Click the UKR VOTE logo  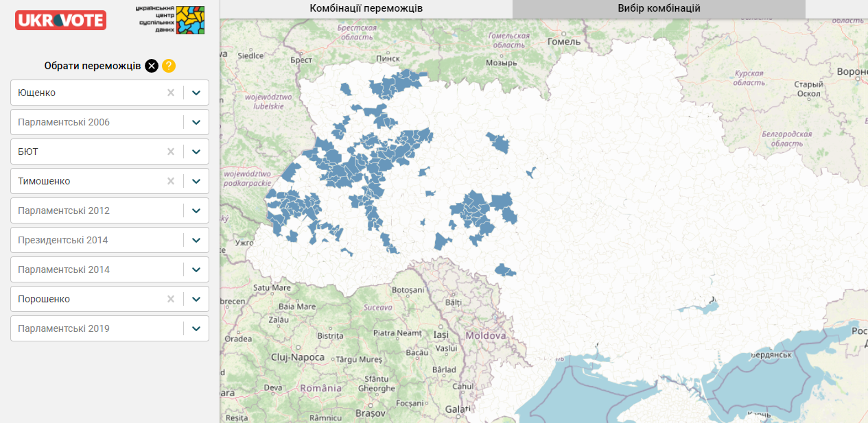(x=60, y=21)
